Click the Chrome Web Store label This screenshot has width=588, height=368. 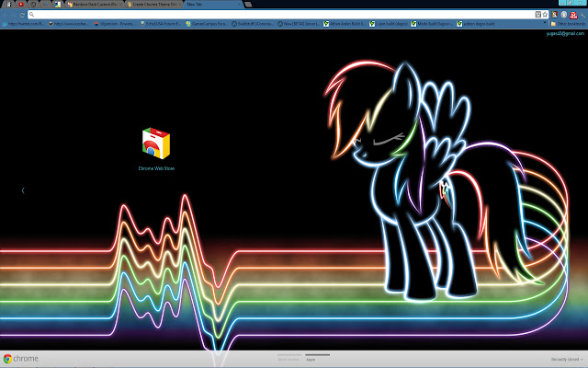[156, 168]
